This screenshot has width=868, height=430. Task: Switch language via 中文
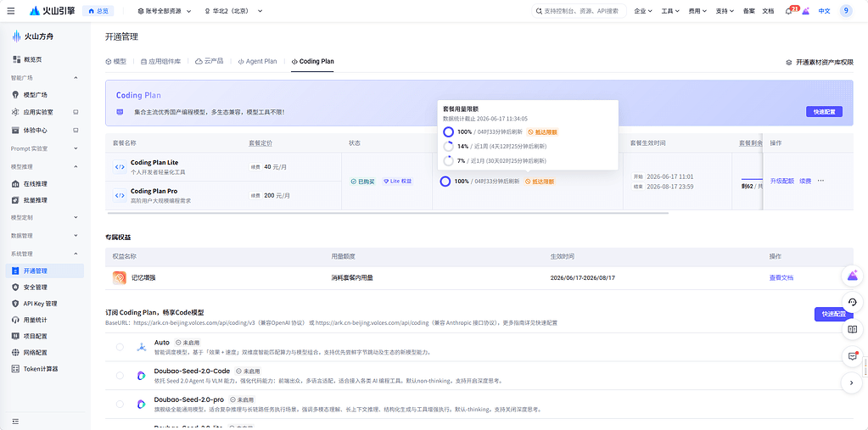[x=824, y=11]
